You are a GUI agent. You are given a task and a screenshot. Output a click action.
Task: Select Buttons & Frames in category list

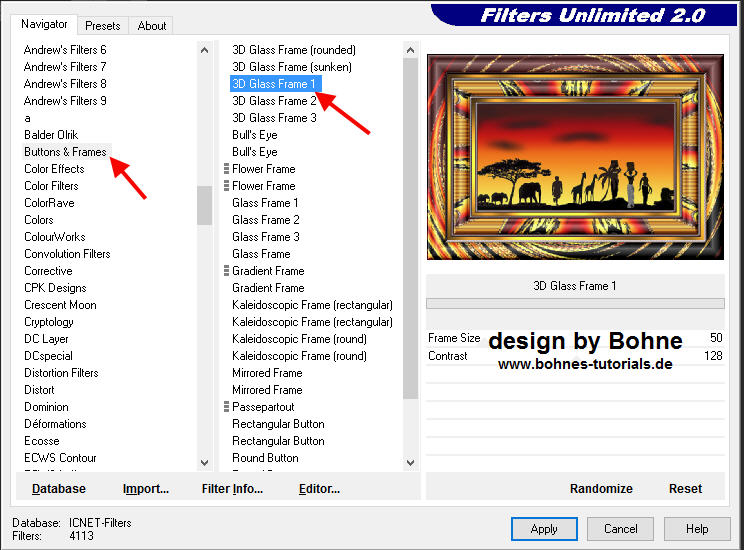(x=65, y=152)
